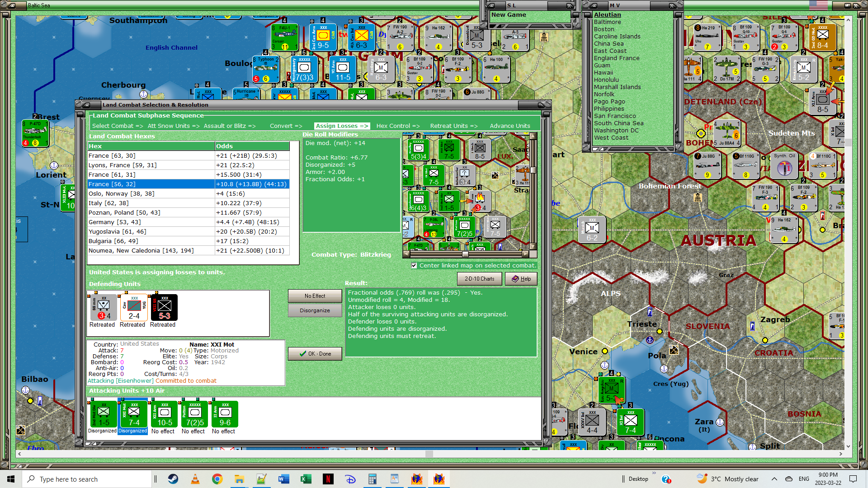Screen dimensions: 868x488
Task: Click the mini-map horizontal scrollbar thumb
Action: (465, 254)
